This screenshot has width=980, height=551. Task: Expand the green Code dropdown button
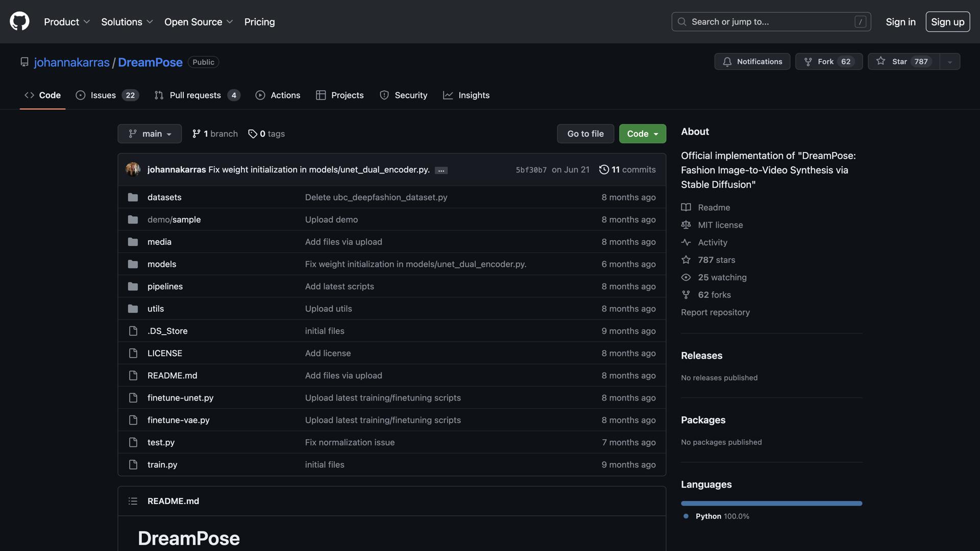(x=642, y=134)
